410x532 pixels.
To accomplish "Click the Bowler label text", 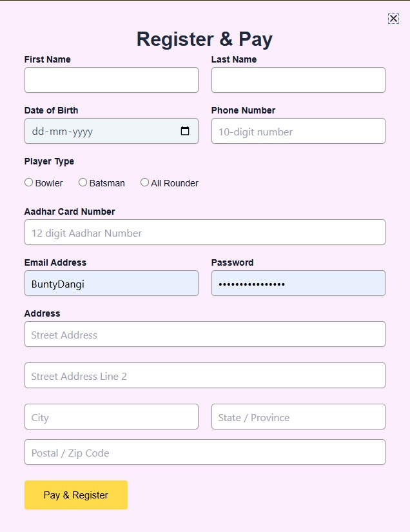I will coord(49,183).
